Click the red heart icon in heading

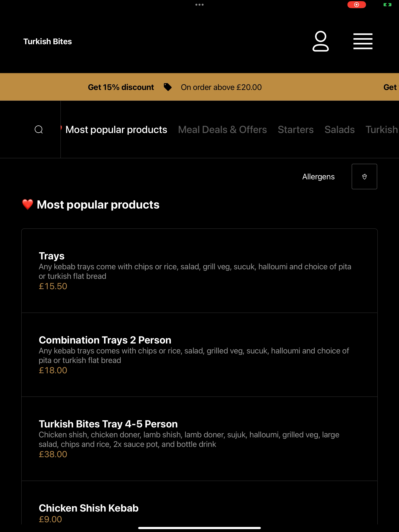28,204
